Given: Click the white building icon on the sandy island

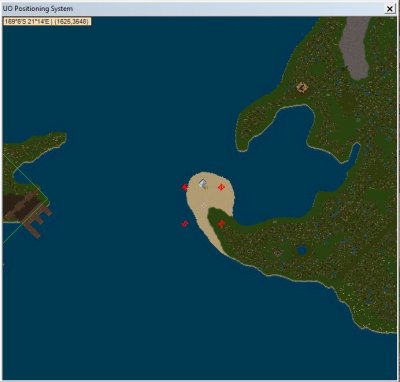Looking at the screenshot, I should (203, 184).
